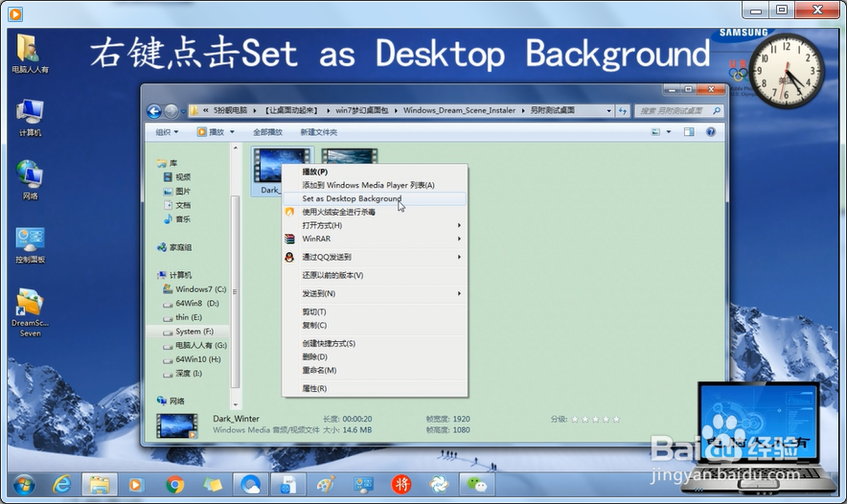The height and width of the screenshot is (504, 847).
Task: Choose Set as Desktop Background
Action: (375, 198)
